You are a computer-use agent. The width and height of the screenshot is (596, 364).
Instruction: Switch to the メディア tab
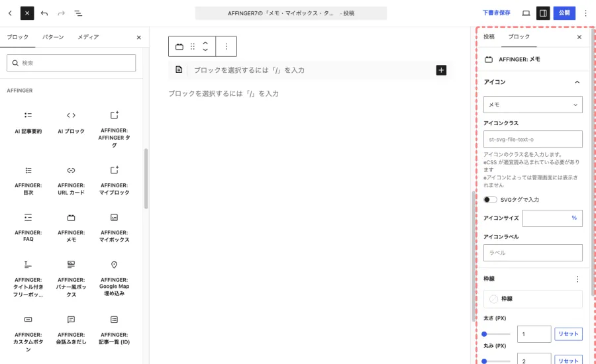(x=88, y=37)
